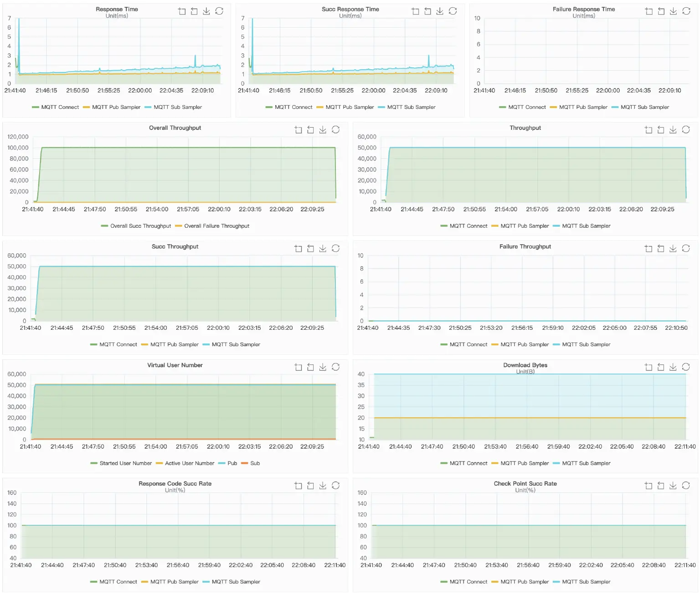
Task: Click Overall Succ Throughput legend label
Action: 140,226
